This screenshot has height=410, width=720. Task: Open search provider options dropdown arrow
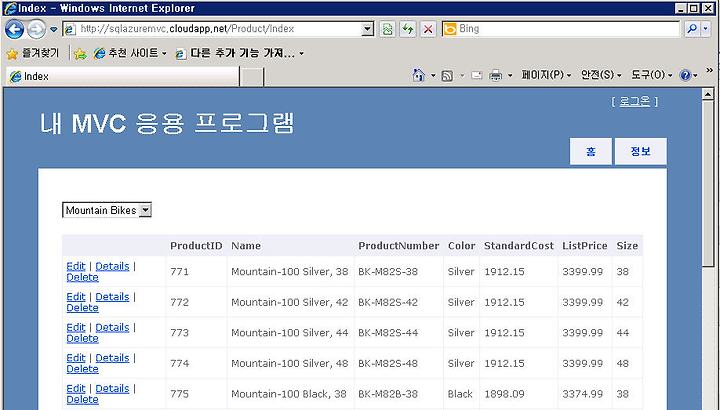click(705, 29)
